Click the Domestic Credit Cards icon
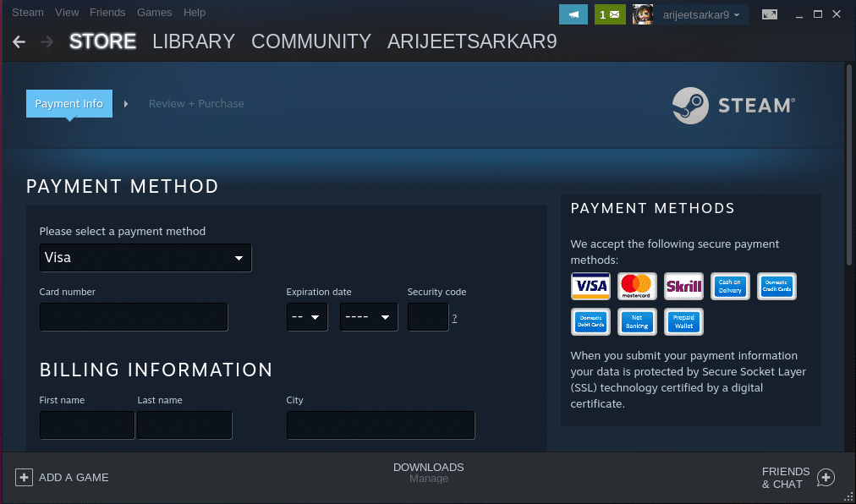The height and width of the screenshot is (504, 856). point(776,286)
